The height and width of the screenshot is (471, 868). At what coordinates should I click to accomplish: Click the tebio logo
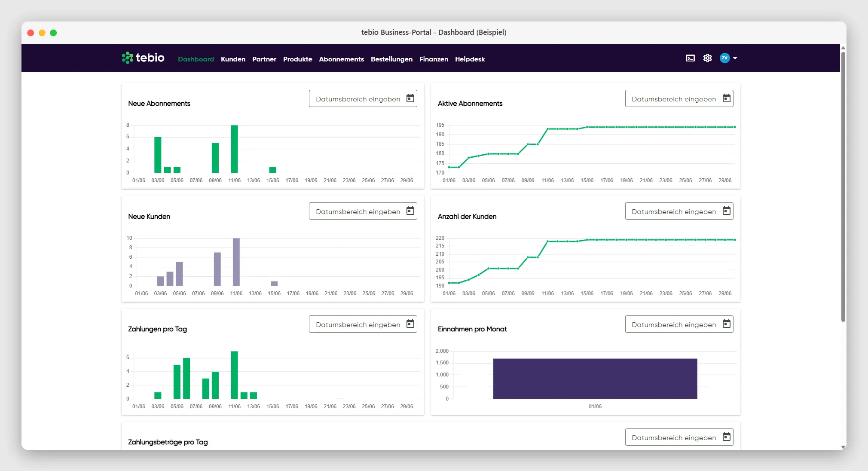(143, 58)
